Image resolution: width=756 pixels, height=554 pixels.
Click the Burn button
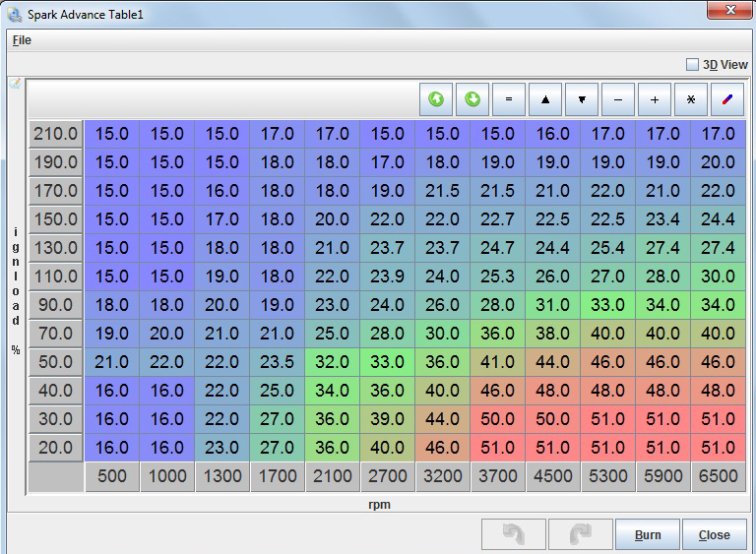648,534
